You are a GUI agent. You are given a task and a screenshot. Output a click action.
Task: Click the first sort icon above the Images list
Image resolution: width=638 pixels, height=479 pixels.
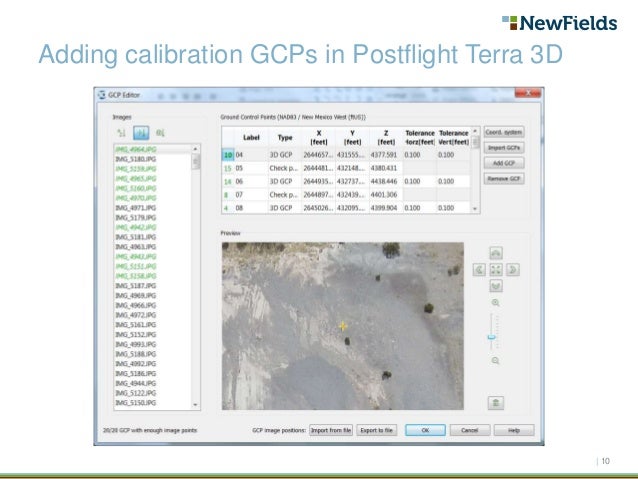click(121, 133)
